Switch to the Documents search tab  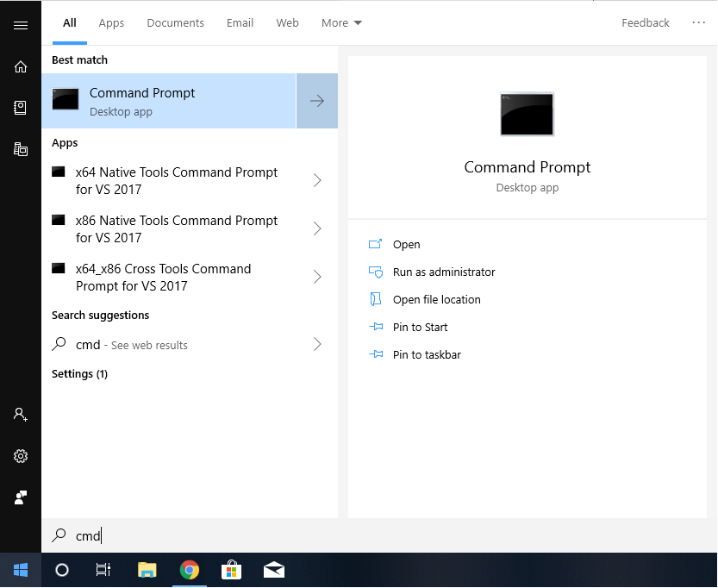pyautogui.click(x=175, y=23)
